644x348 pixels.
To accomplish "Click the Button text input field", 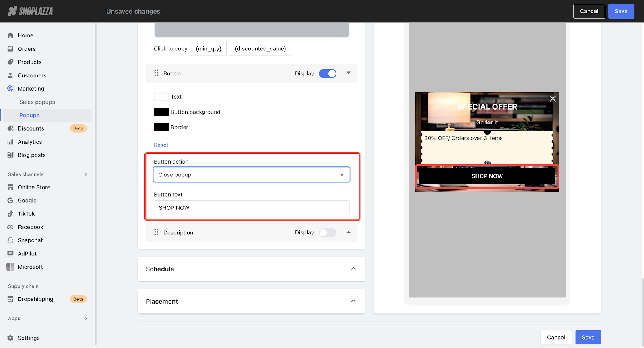I will pos(252,208).
